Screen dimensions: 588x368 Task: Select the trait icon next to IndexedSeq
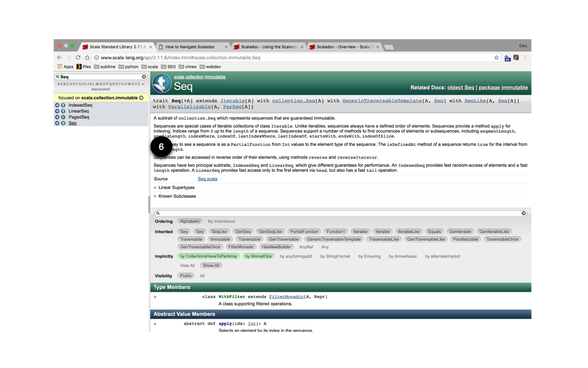(x=63, y=105)
